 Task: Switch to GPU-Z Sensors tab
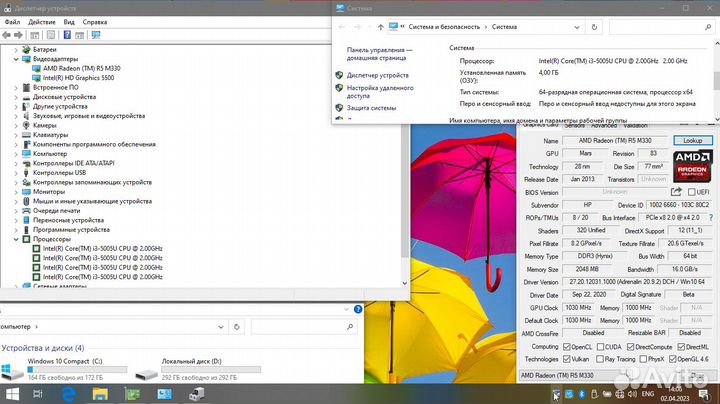574,125
